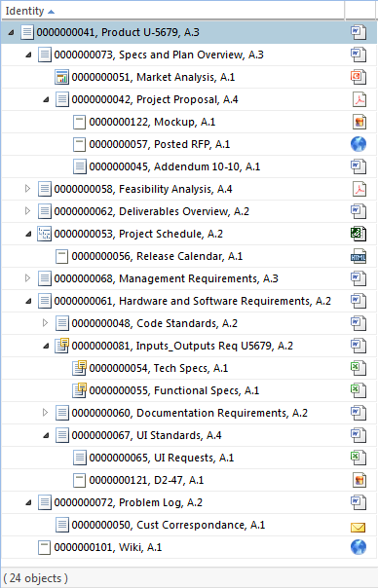This screenshot has width=378, height=588.
Task: Open Word file icon for Problem Log
Action: [359, 502]
